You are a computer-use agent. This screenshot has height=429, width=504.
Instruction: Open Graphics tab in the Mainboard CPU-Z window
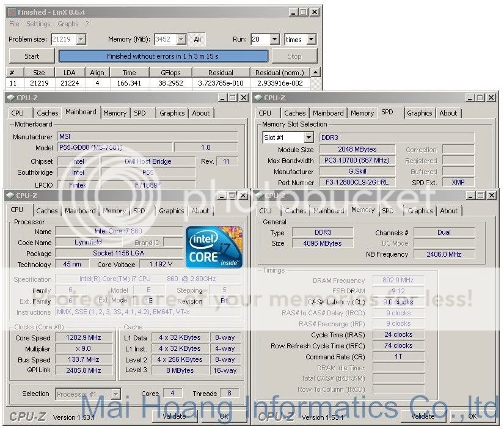tap(172, 113)
